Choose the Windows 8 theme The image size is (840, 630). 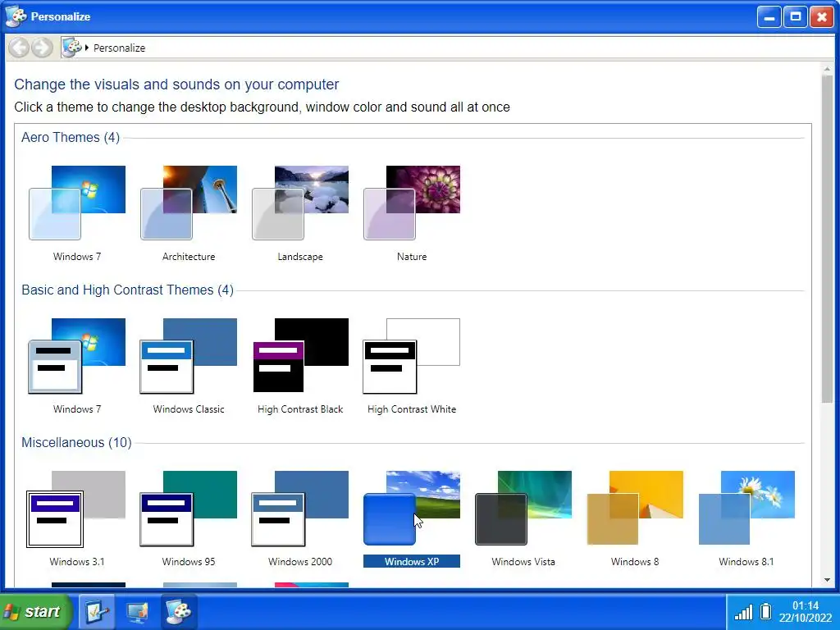pos(635,518)
